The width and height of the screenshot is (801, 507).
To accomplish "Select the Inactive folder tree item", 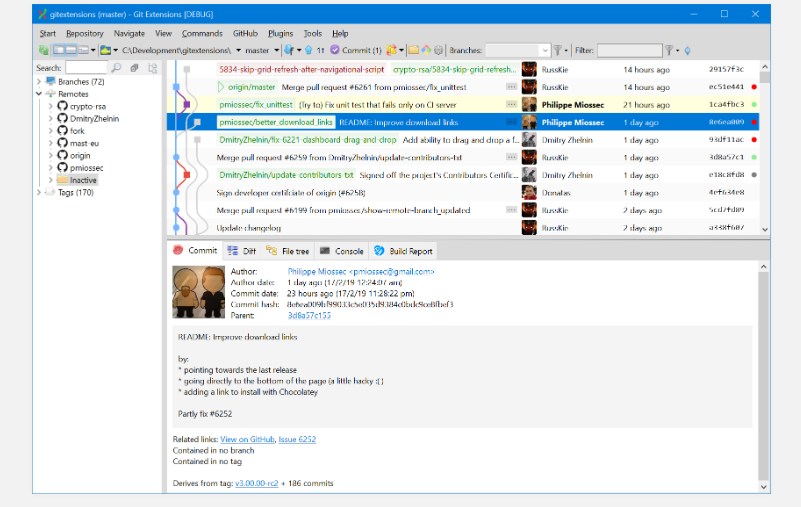I will click(83, 180).
